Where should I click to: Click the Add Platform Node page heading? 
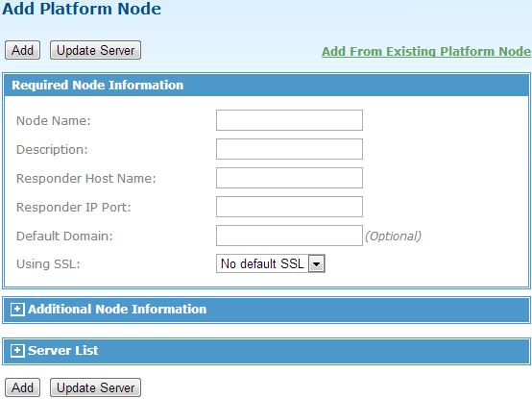[x=82, y=9]
